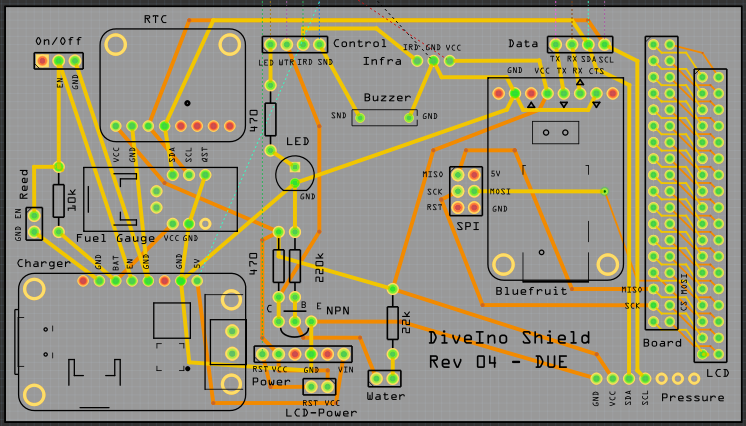The height and width of the screenshot is (426, 746).
Task: Click the 10k resistor body
Action: click(59, 201)
